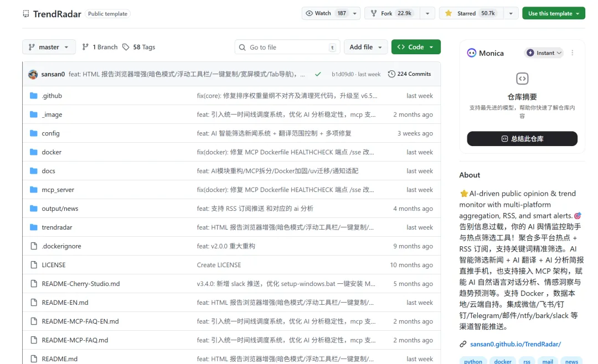
Task: Open the sansan0.github.io/TrendRadar/ link
Action: click(x=515, y=344)
